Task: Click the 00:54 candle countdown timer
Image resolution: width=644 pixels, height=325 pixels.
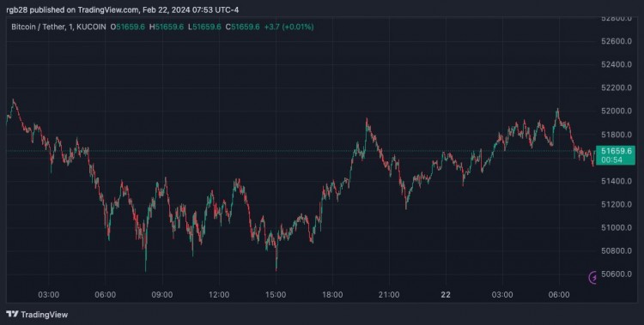Action: 612,160
